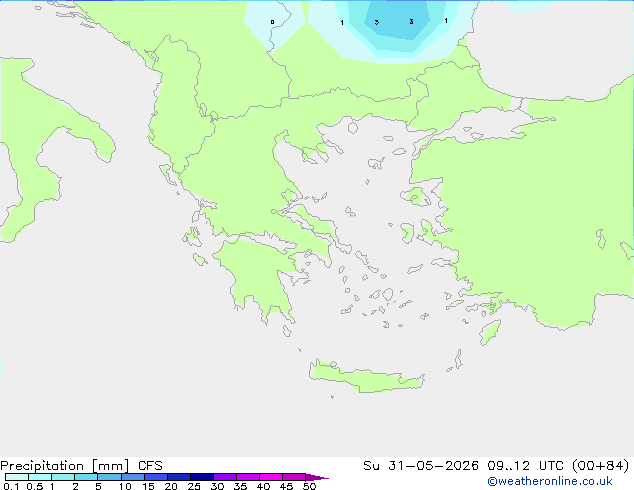Screen dimensions: 634x490
Task: Click the 1 to 2 mm legend swatch
Action: [63, 477]
